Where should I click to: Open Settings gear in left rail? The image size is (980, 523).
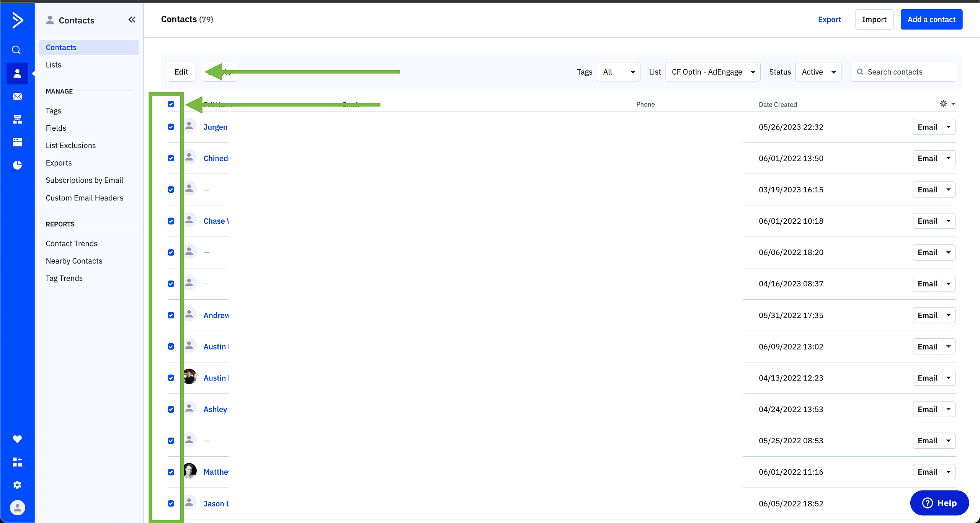tap(17, 485)
